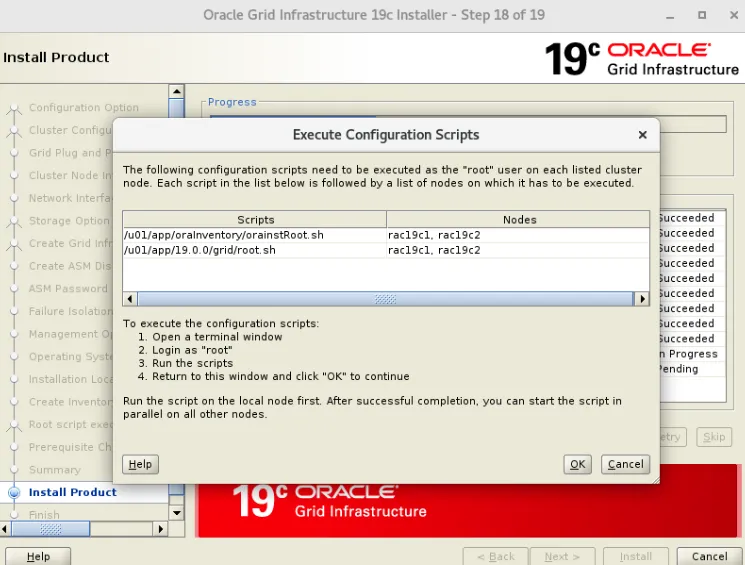Select the Grid Plug and Play step
Viewport: 745px width, 565px height.
70,153
